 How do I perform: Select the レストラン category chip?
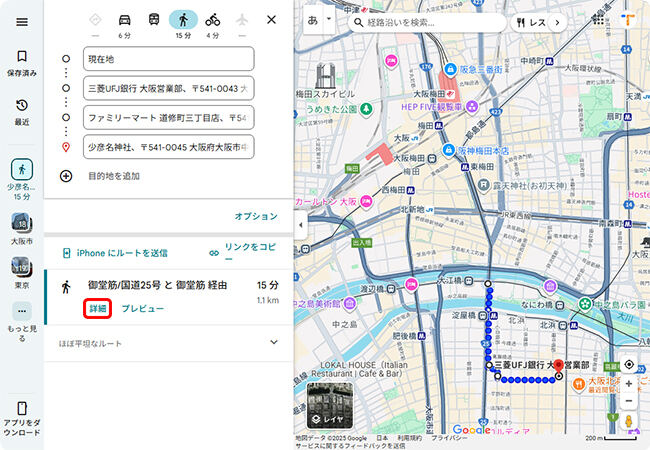pos(531,22)
